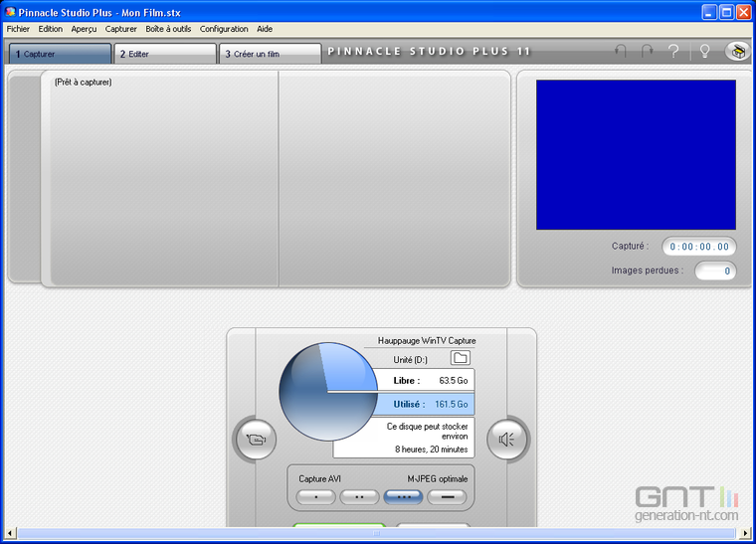
Task: Select the two-dot capture quality preset
Action: click(359, 497)
